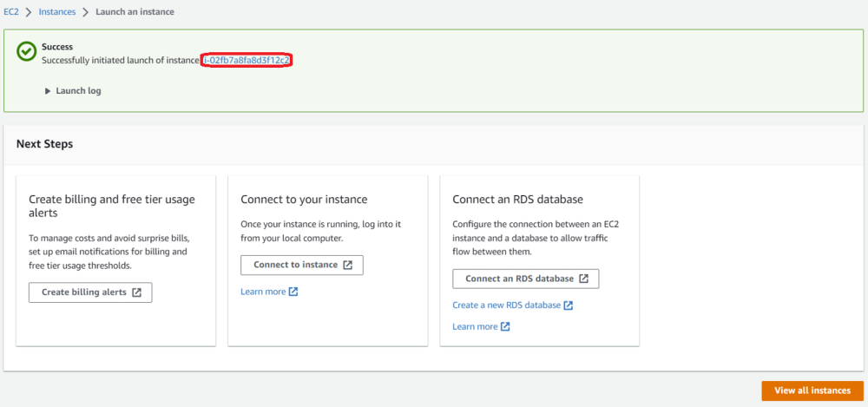Click 'Create billing and free tier usage alerts' title
Viewport: 868px width, 407px height.
(x=111, y=206)
